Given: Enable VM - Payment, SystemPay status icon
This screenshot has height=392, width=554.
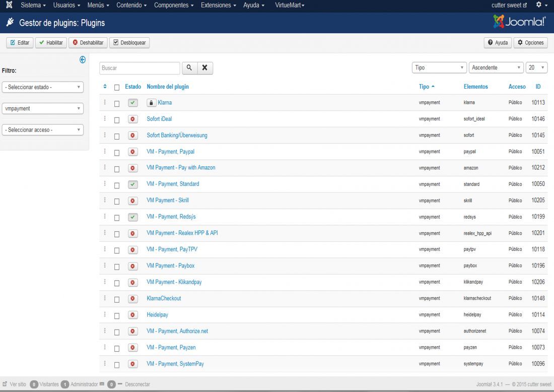Looking at the screenshot, I should tap(133, 364).
